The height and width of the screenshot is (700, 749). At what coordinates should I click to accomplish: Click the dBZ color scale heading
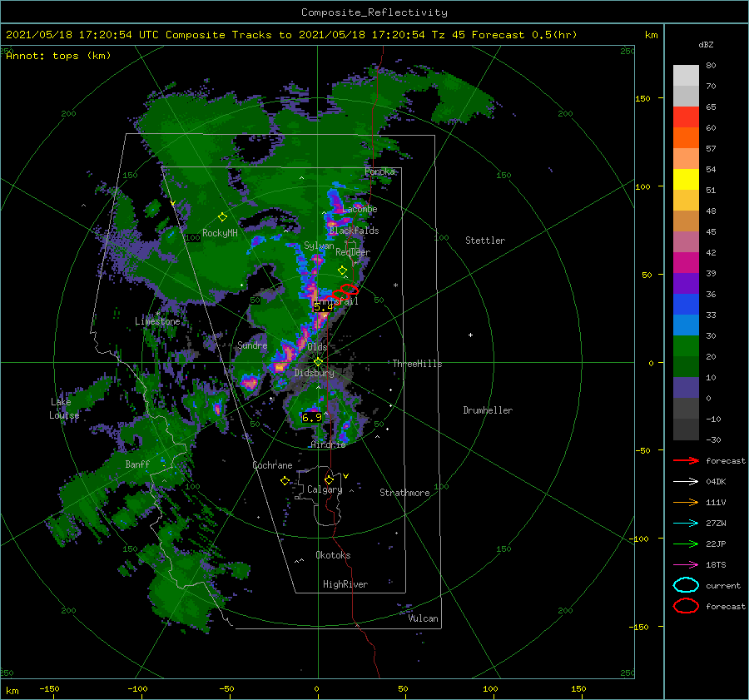706,44
